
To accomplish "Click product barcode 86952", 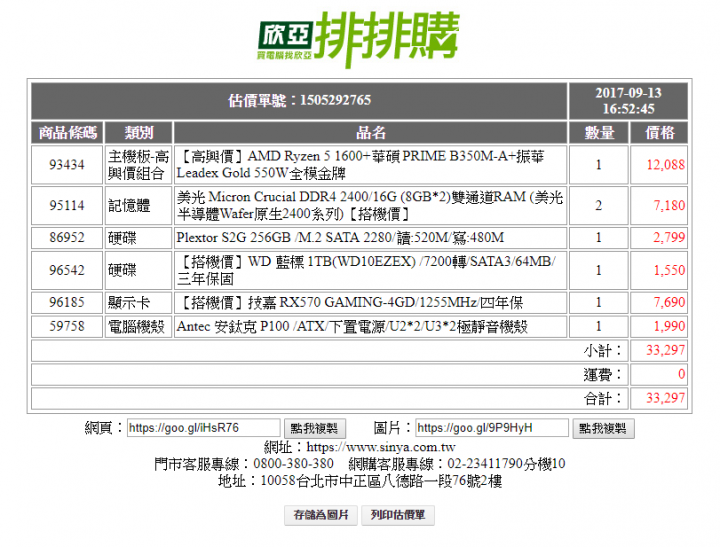I will [x=67, y=237].
